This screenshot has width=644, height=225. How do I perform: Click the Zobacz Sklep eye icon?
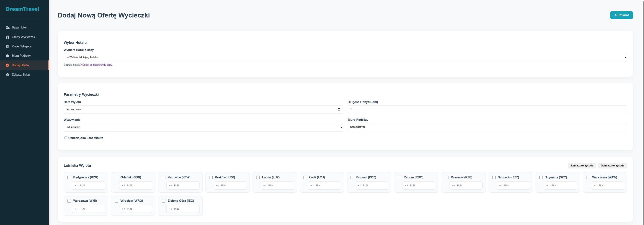(x=7, y=75)
